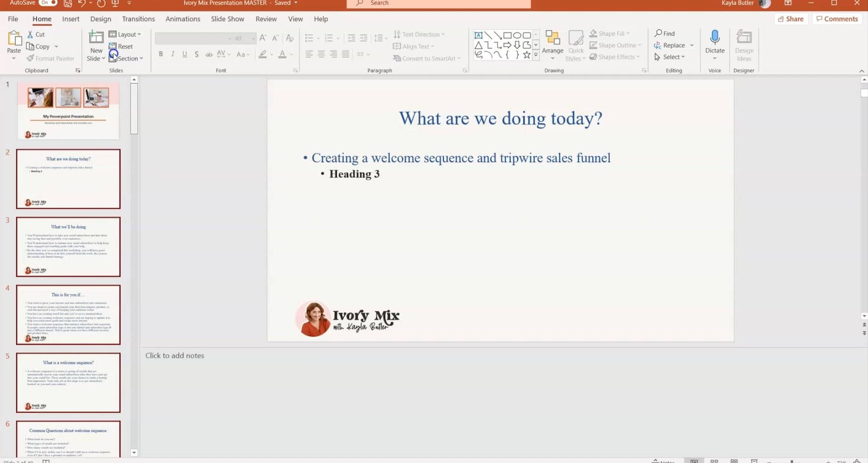Decrease font size
Image resolution: width=868 pixels, height=463 pixels.
tap(275, 38)
